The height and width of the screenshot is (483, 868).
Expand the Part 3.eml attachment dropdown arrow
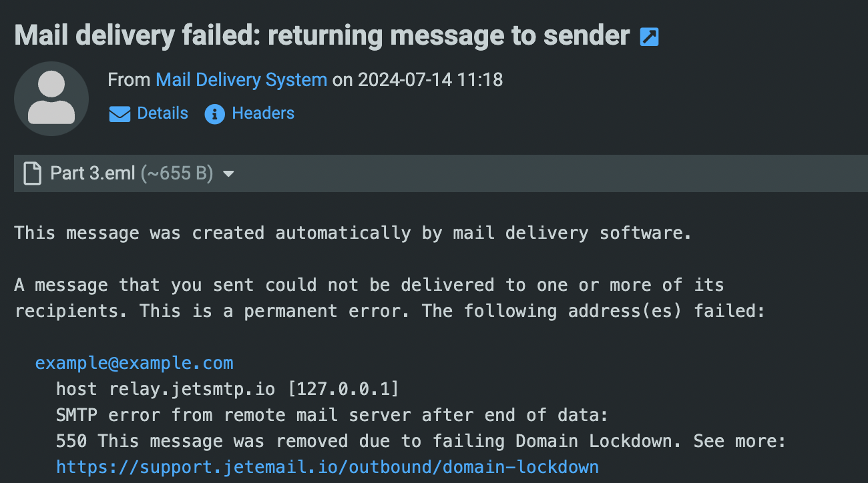coord(228,174)
